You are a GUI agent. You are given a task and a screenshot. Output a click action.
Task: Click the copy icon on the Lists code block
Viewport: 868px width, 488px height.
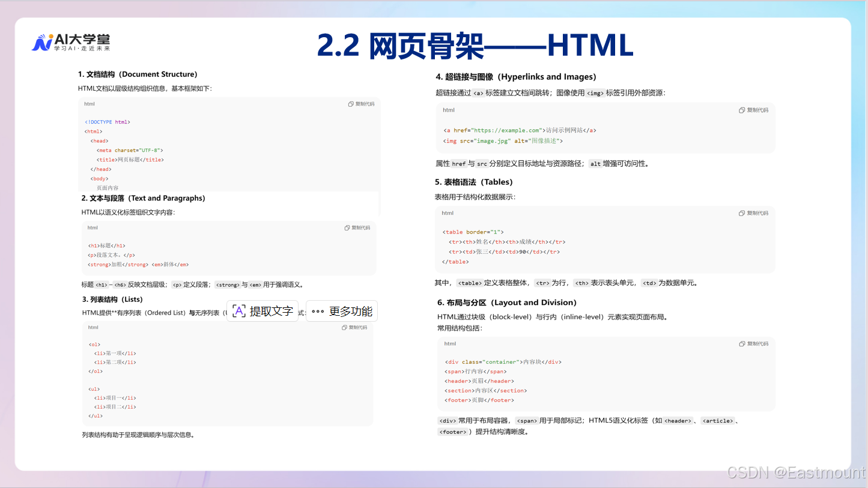345,327
